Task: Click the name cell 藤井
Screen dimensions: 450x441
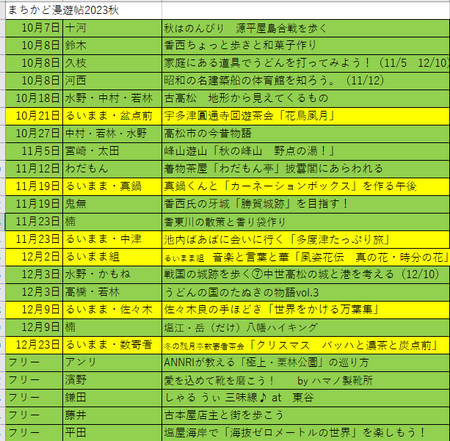Action: tap(112, 416)
